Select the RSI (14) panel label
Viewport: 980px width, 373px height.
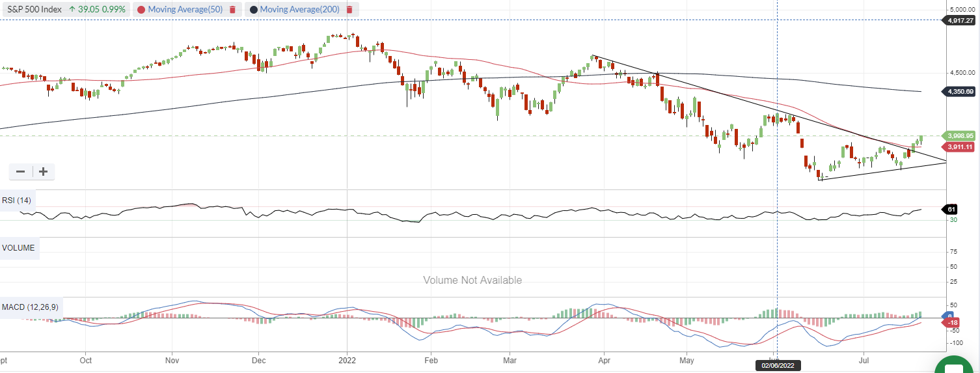pos(17,200)
